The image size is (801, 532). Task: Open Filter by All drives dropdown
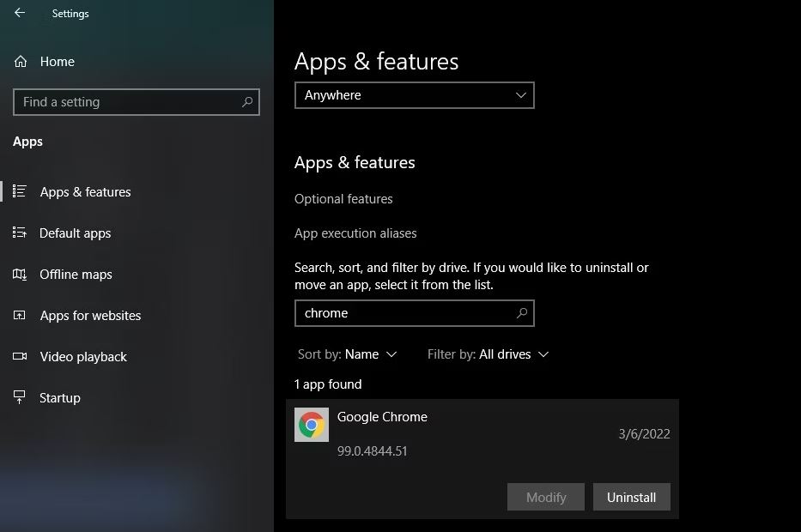click(x=488, y=354)
